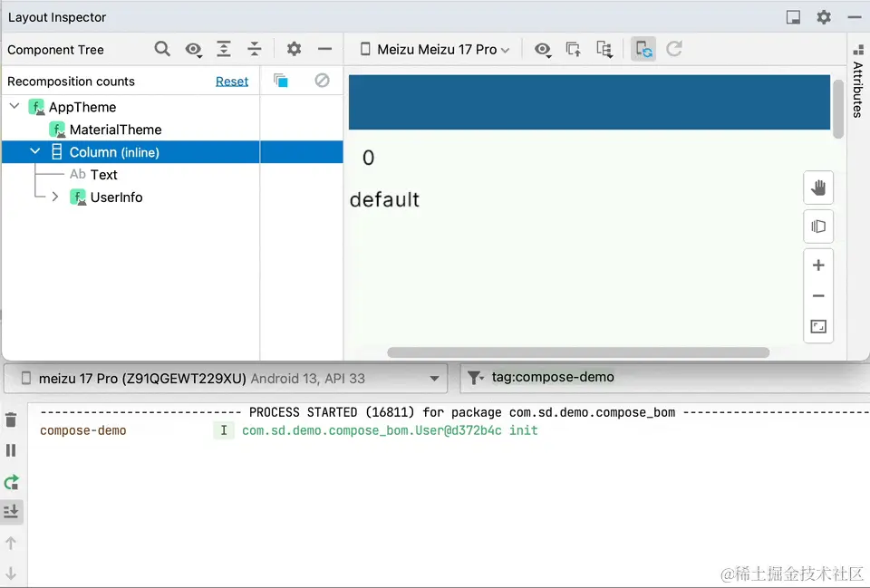870x588 pixels.
Task: Click the User@d372b4c init log message
Action: [x=390, y=430]
